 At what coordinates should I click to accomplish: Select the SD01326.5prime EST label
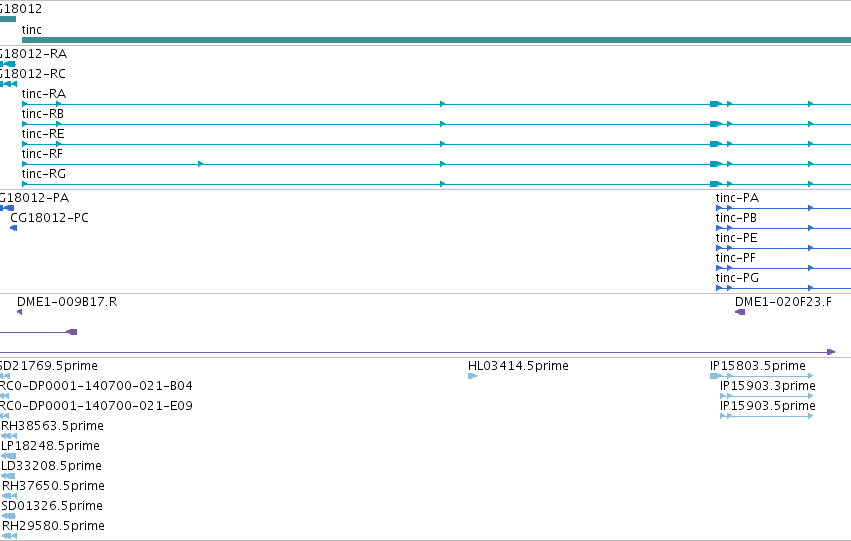pyautogui.click(x=52, y=507)
